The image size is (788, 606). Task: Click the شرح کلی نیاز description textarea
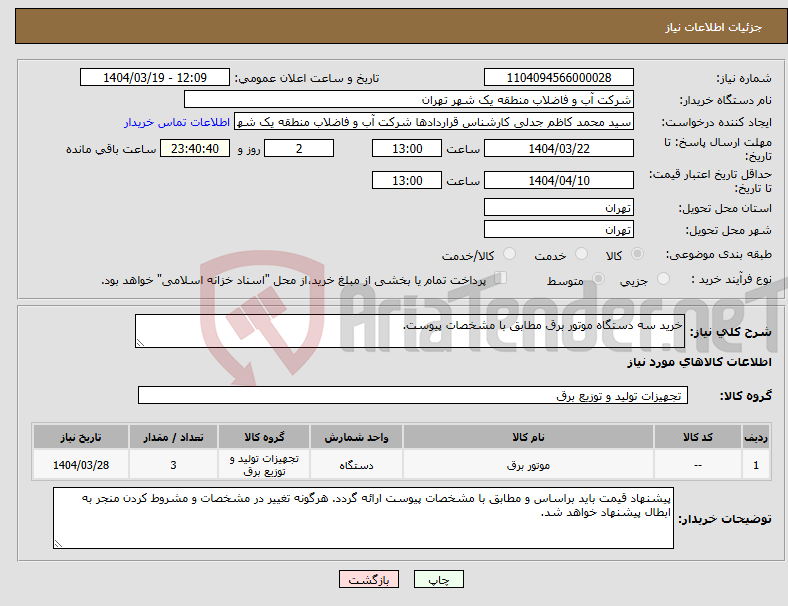[410, 331]
